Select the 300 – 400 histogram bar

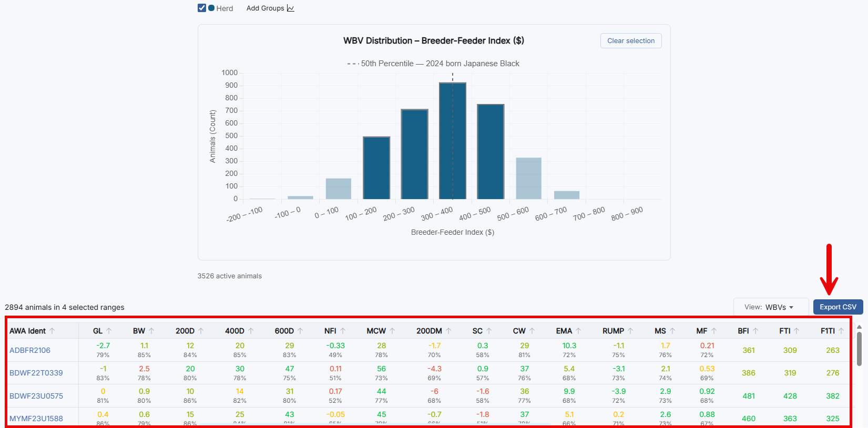(x=453, y=141)
